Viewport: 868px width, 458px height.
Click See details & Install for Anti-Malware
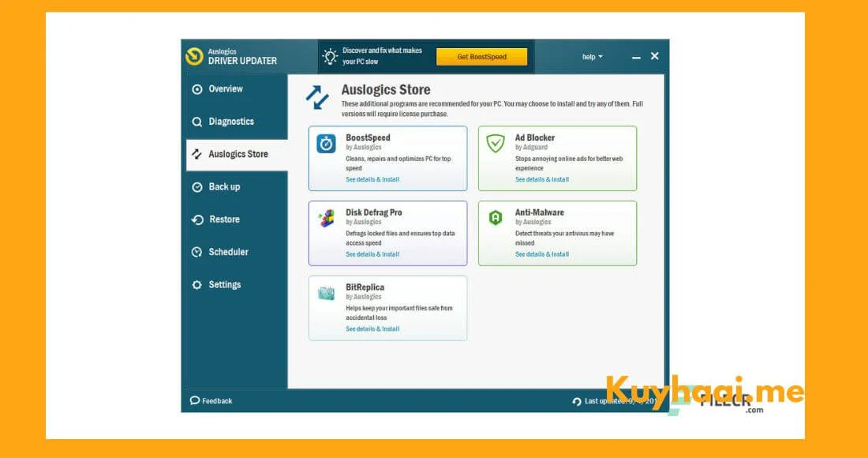pyautogui.click(x=542, y=254)
